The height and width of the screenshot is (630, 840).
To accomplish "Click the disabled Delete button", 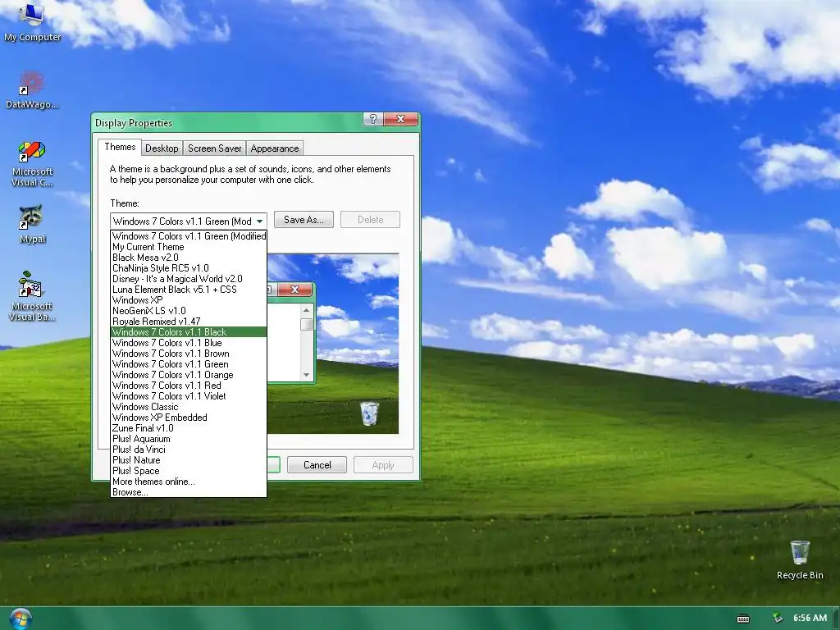I will point(370,220).
